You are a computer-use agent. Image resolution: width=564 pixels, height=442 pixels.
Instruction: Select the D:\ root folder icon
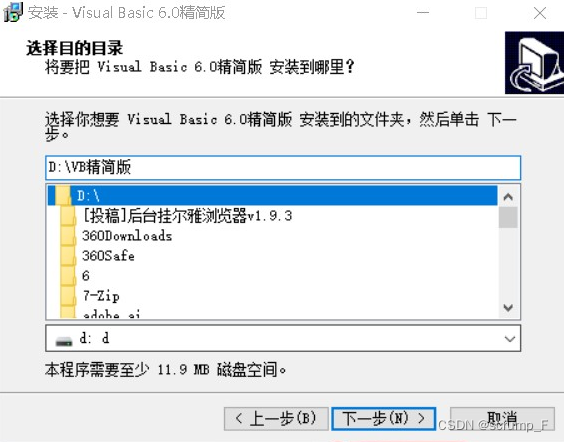tap(63, 196)
